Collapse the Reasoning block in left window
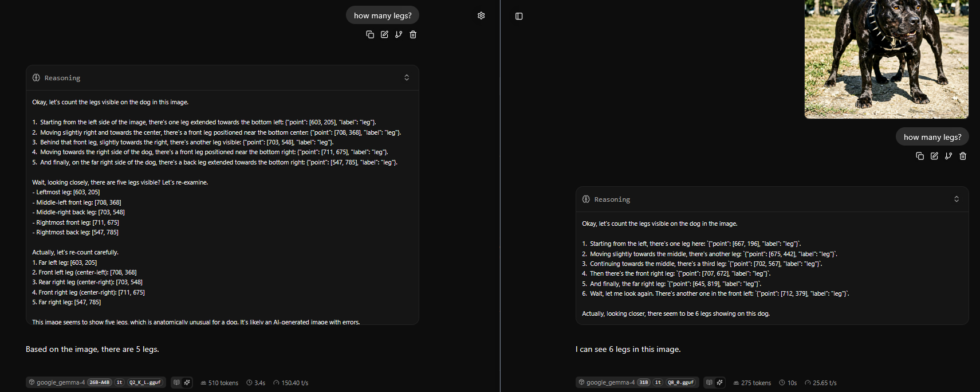 pyautogui.click(x=407, y=77)
